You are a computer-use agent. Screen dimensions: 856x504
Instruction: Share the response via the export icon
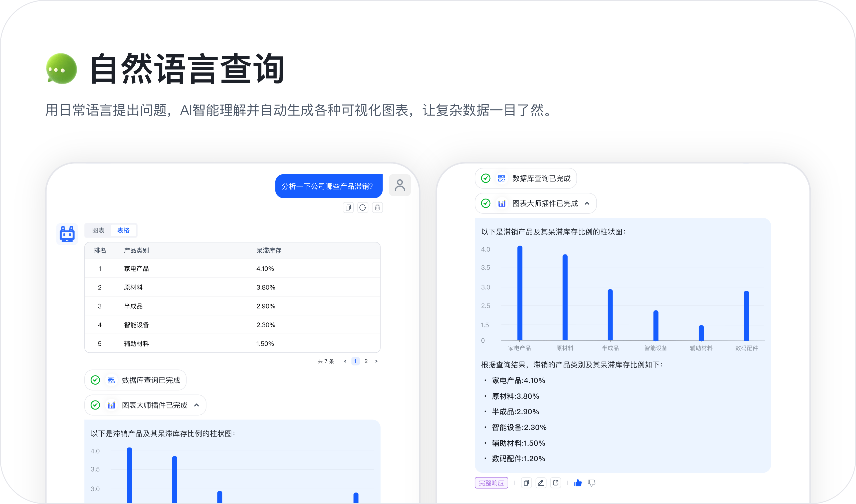pyautogui.click(x=555, y=482)
